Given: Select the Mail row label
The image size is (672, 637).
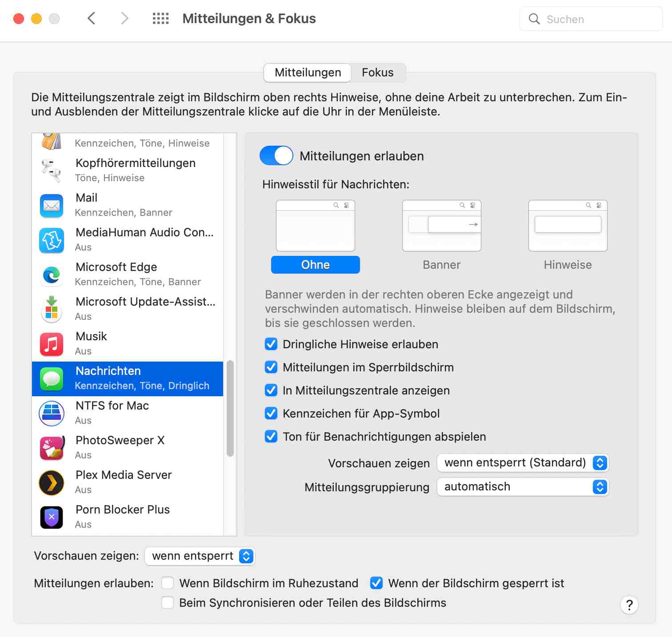Looking at the screenshot, I should (x=87, y=198).
